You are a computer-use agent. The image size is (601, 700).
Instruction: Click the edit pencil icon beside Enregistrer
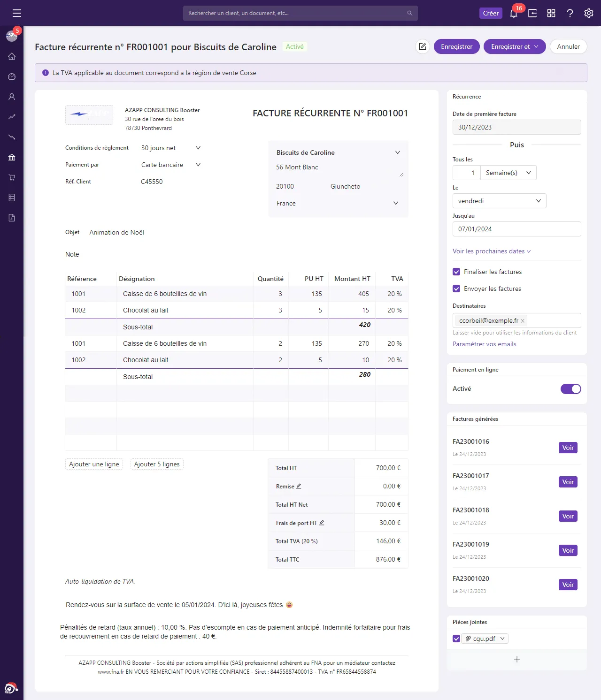point(423,46)
